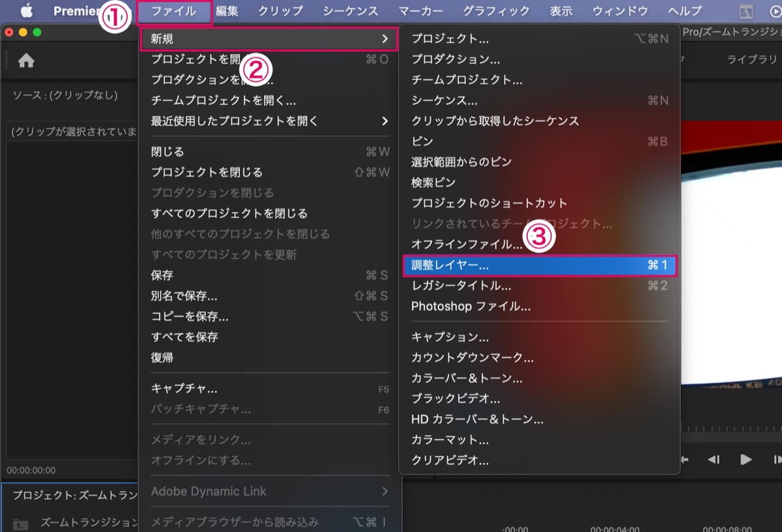Select カラーバー＆トーン... without HD
Screen dimensions: 782x532
pos(540,378)
